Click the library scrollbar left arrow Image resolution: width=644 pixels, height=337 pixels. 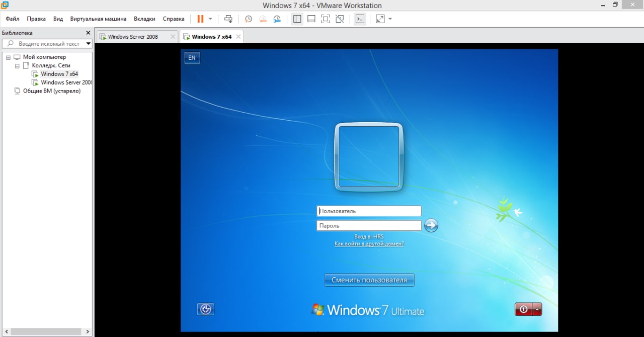click(6, 332)
